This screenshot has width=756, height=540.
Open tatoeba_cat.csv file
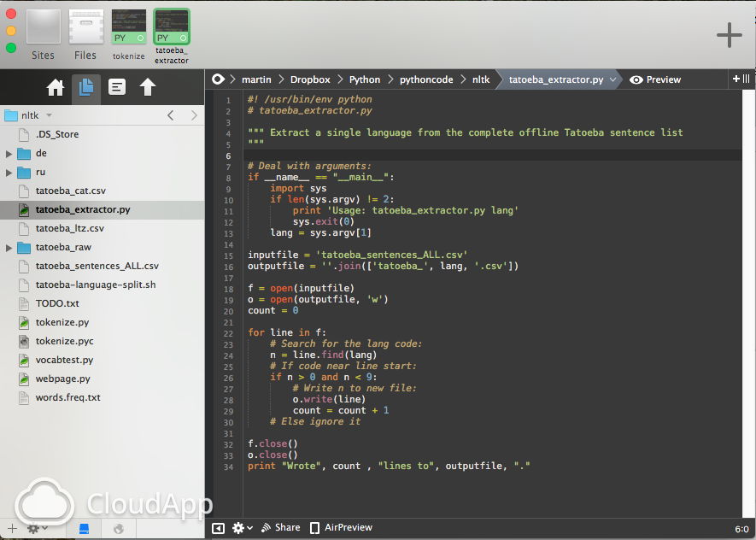point(103,191)
